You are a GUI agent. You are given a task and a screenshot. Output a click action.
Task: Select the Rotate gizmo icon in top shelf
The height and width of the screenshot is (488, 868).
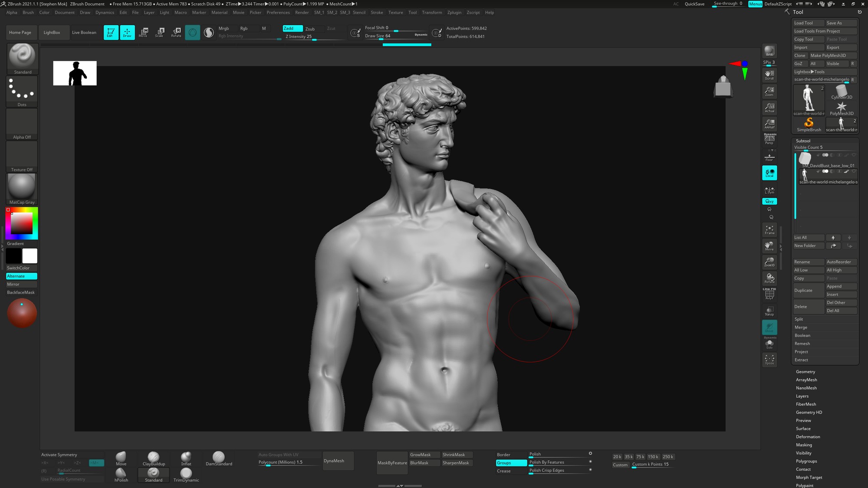click(176, 33)
